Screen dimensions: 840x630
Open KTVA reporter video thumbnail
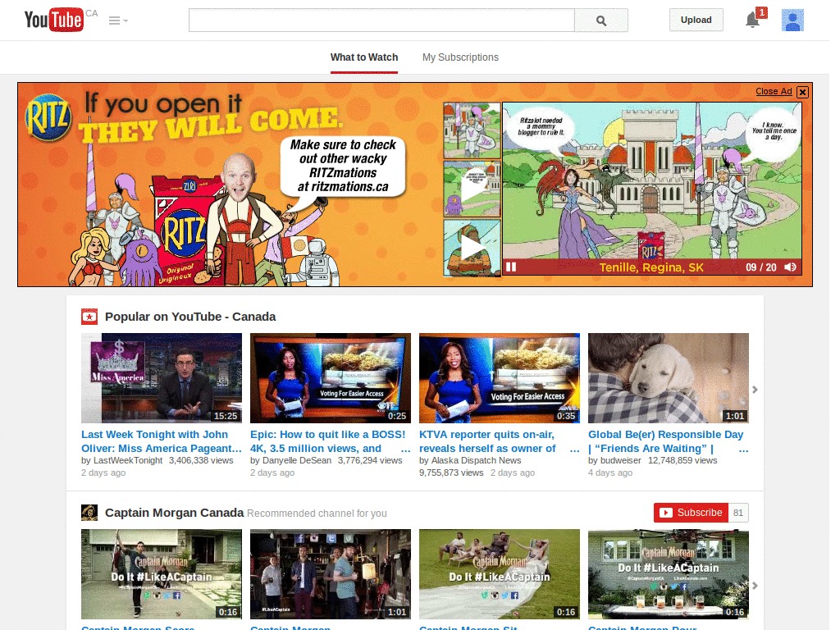[500, 378]
